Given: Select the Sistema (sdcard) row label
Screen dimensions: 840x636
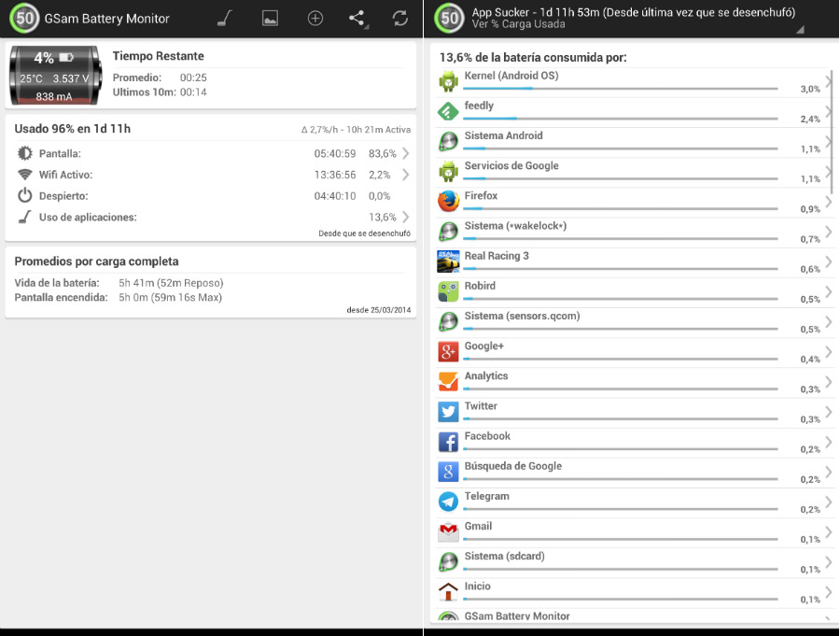Looking at the screenshot, I should [x=505, y=556].
